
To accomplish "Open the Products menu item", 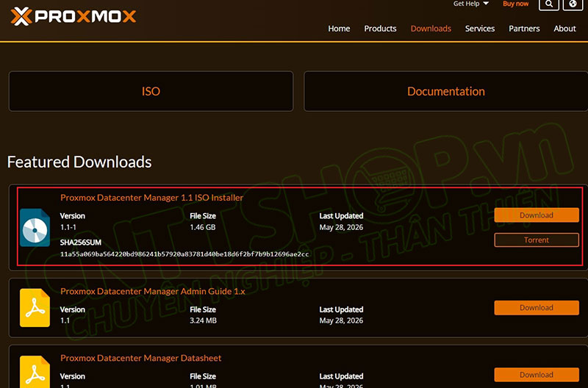I will coord(380,29).
